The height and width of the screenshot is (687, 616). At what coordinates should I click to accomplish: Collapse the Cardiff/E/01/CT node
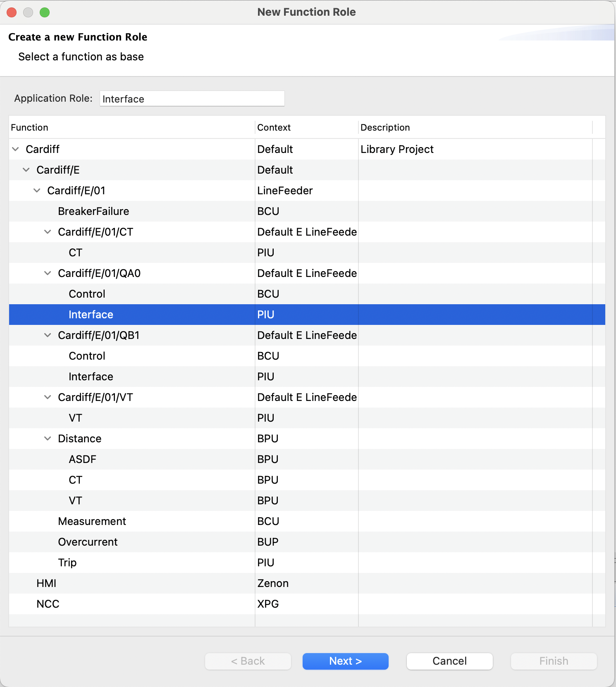[x=48, y=232]
